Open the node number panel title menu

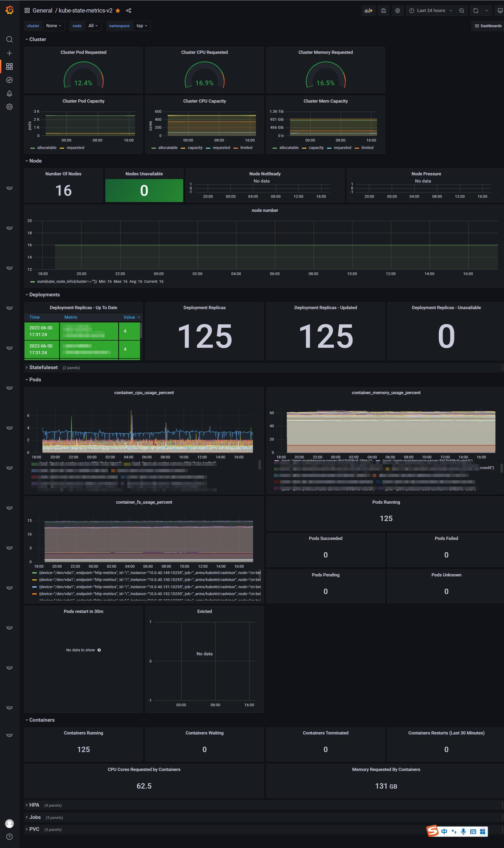coord(265,210)
